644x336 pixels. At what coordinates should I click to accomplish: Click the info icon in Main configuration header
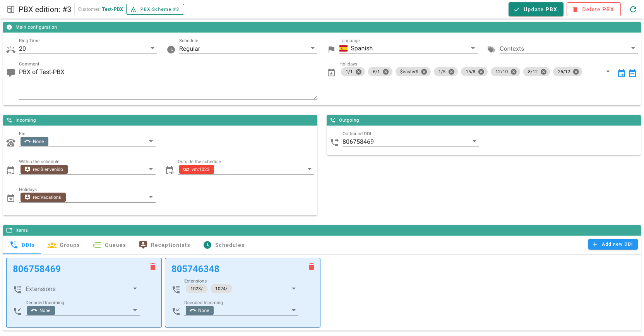coord(9,27)
